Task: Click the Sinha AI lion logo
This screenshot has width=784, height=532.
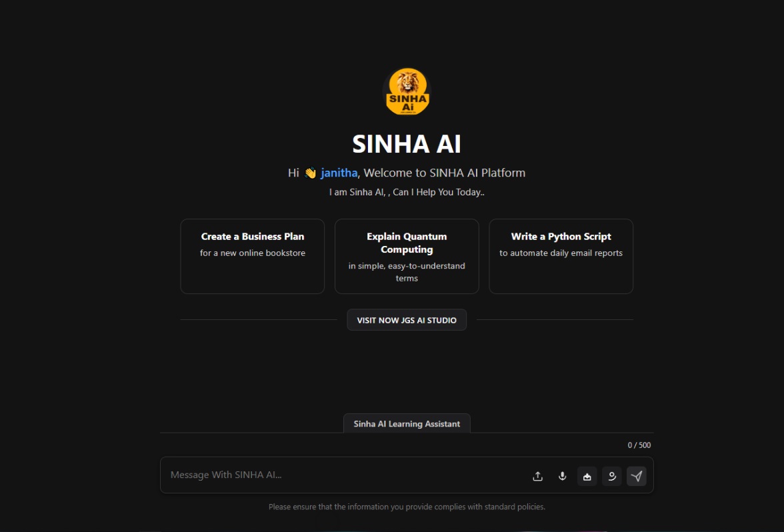Action: click(407, 91)
